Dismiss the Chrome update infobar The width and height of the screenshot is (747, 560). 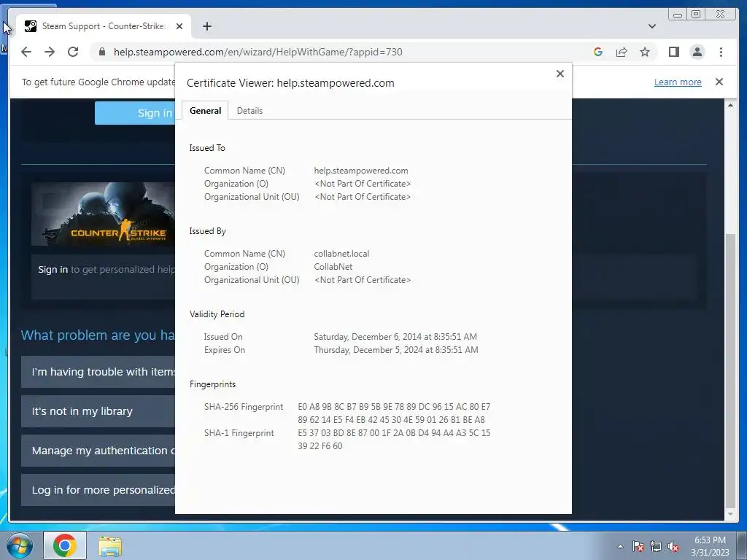point(719,82)
